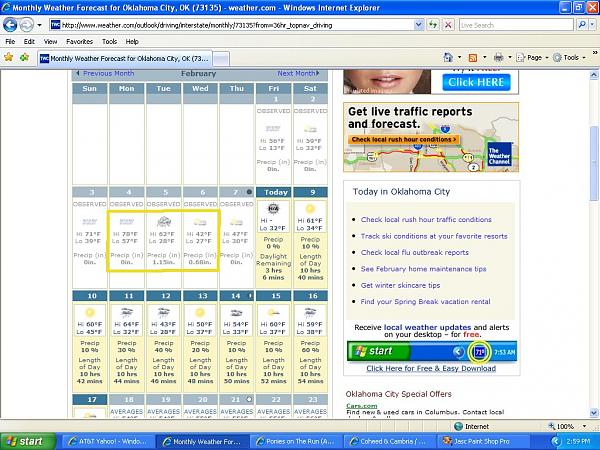Click the Home page icon
This screenshot has width=600, height=450.
tap(448, 57)
